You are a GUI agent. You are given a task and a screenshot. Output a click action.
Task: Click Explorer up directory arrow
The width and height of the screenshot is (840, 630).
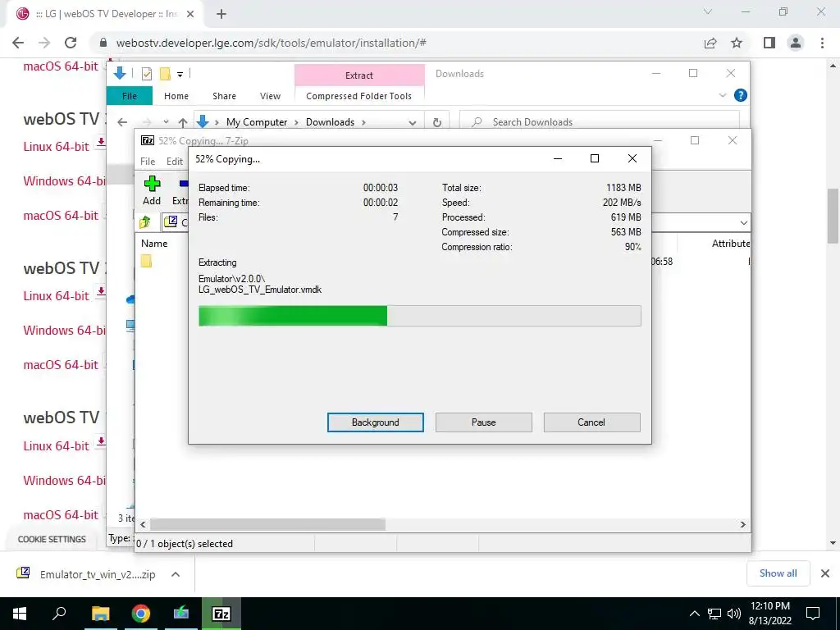[x=183, y=122]
